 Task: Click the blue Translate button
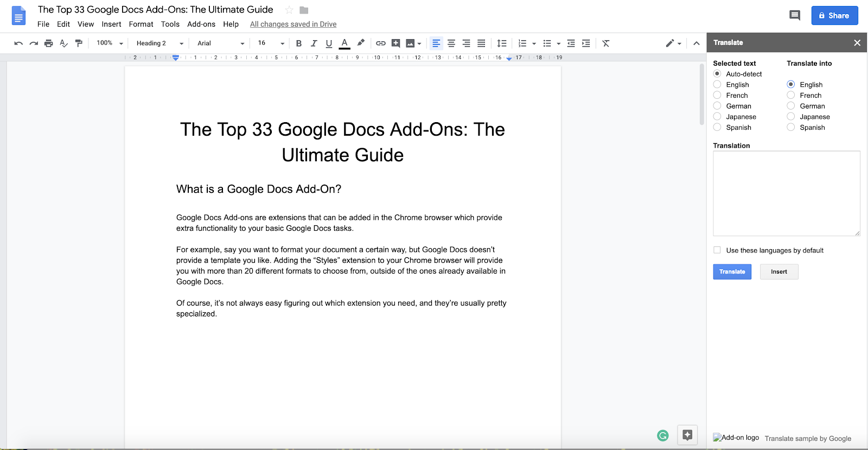click(x=732, y=271)
